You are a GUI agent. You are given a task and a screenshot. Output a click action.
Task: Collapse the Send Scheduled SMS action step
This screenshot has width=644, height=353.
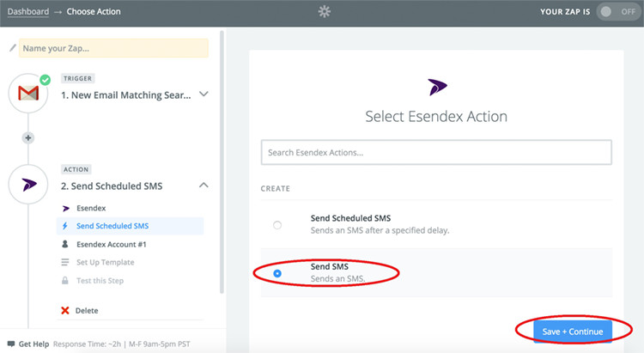click(204, 186)
